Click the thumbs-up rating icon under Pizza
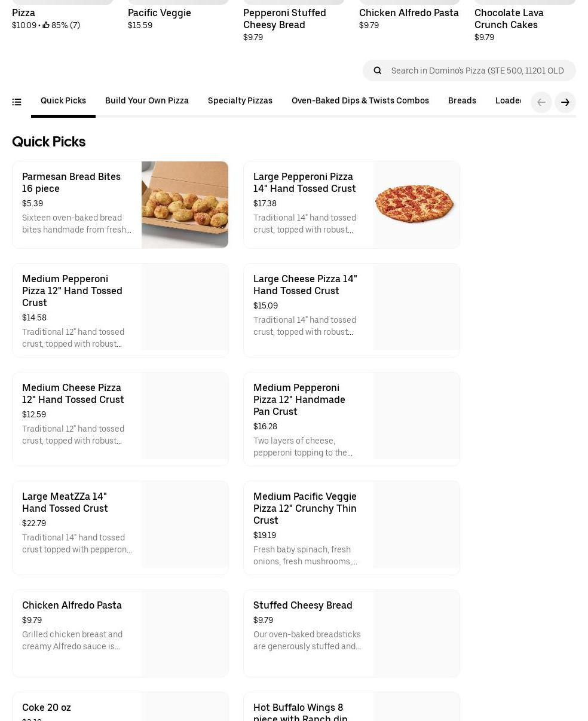The image size is (588, 721). pos(46,25)
